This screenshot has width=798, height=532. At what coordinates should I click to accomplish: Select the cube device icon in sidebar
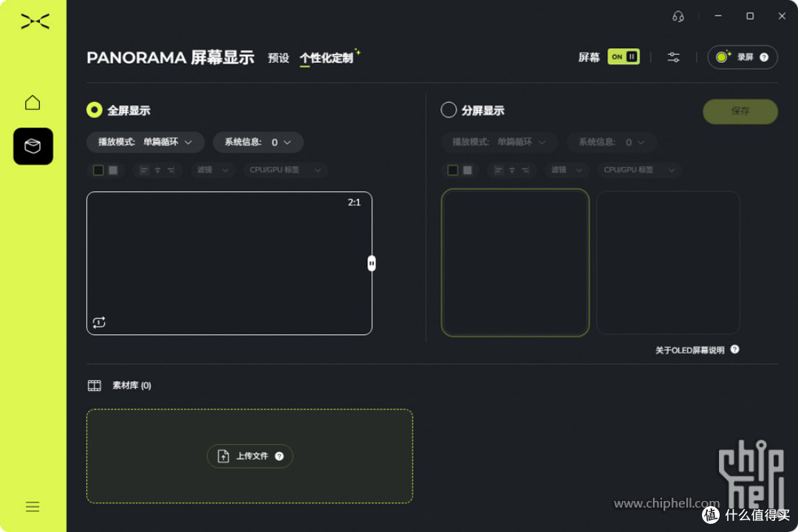pos(33,146)
